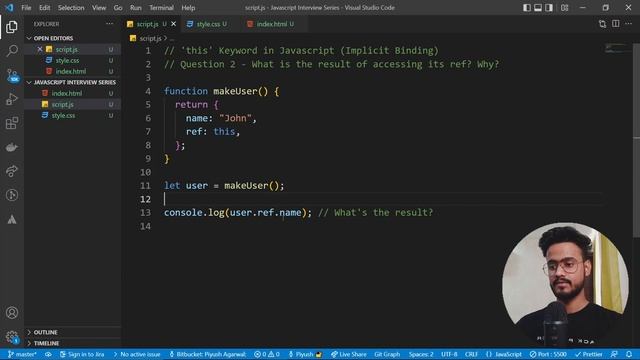Open the Accounts menu icon

pos(12,313)
